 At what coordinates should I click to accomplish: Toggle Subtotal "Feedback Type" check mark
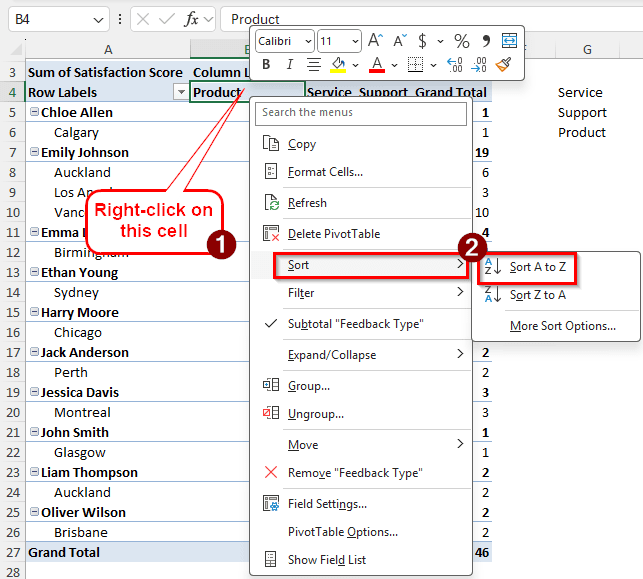pos(270,324)
